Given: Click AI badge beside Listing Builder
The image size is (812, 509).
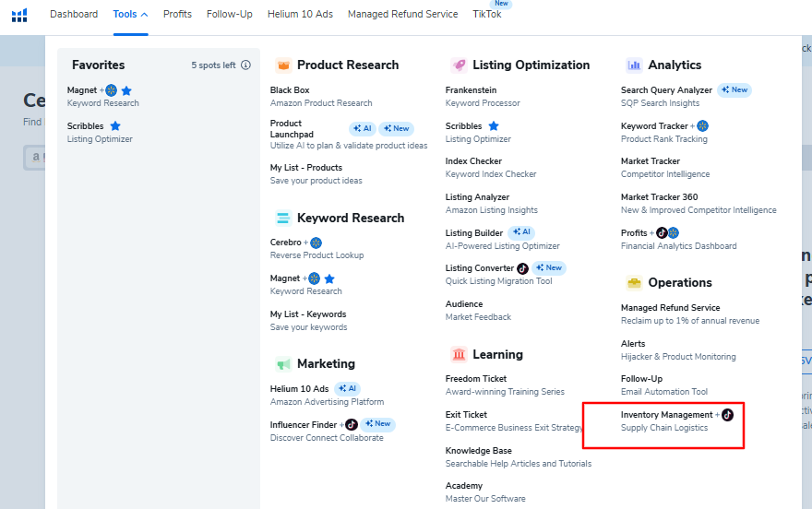Looking at the screenshot, I should coord(521,232).
